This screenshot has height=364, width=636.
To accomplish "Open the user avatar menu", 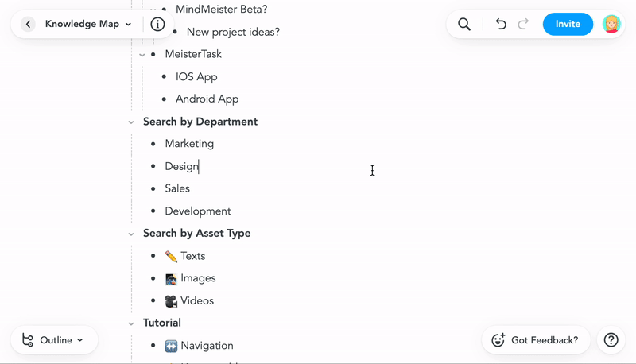I will (x=611, y=25).
